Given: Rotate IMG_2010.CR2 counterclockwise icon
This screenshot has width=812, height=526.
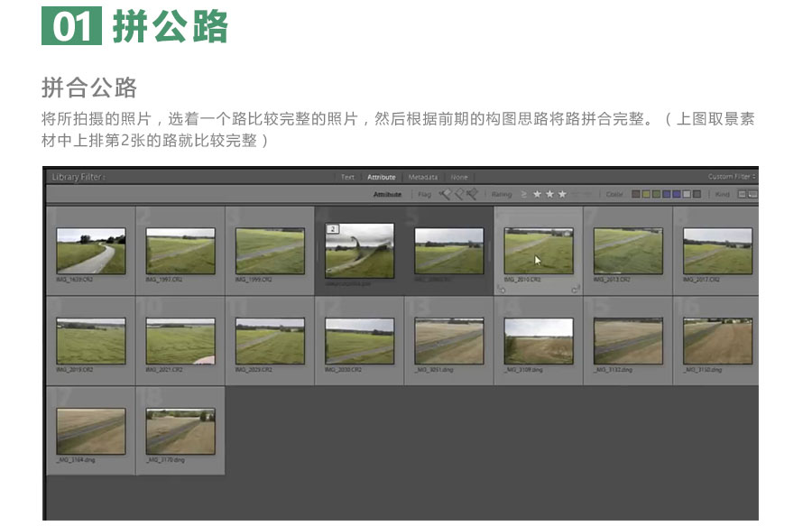Looking at the screenshot, I should (502, 289).
